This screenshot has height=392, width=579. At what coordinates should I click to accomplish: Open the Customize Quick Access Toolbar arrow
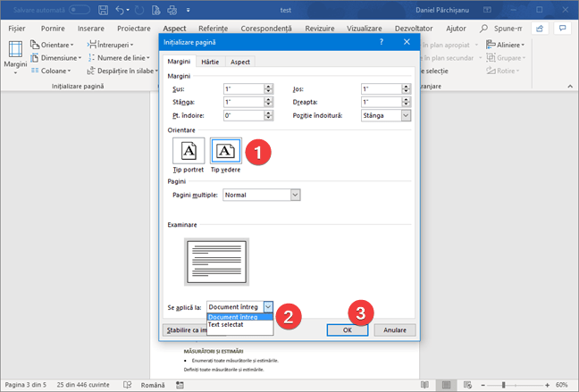188,11
